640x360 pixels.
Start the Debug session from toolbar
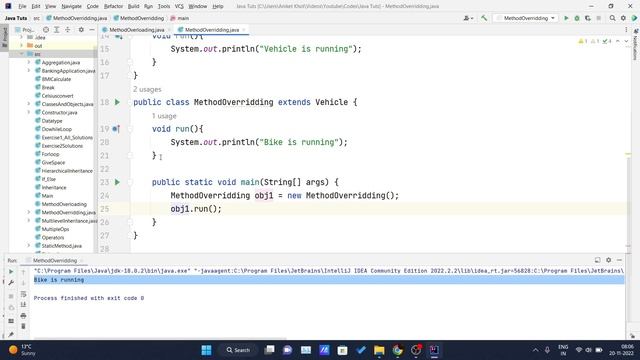(577, 18)
